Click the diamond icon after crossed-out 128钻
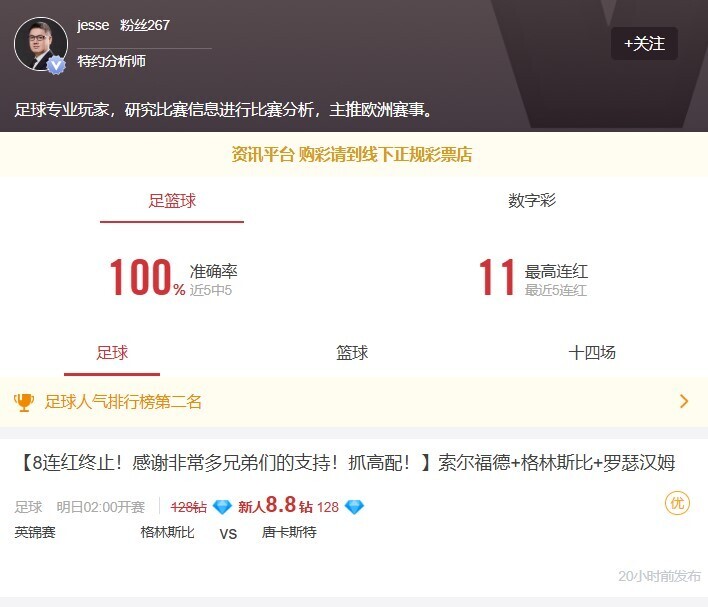Viewport: 708px width, 607px height. [222, 507]
